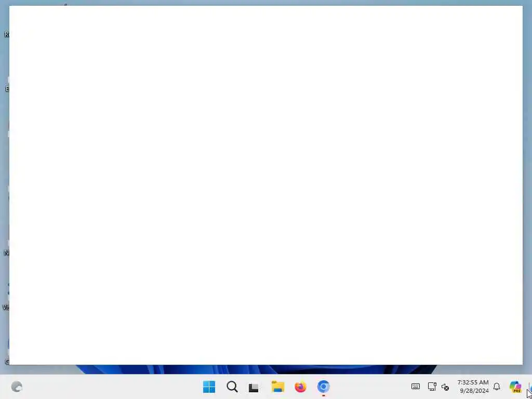532x399 pixels.
Task: Open the network status tray icon
Action: click(432, 387)
